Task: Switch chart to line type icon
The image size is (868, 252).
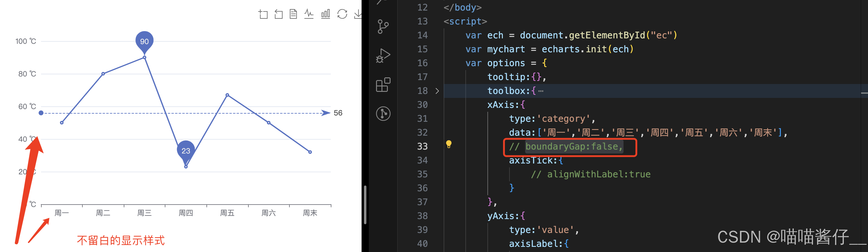Action: 309,14
